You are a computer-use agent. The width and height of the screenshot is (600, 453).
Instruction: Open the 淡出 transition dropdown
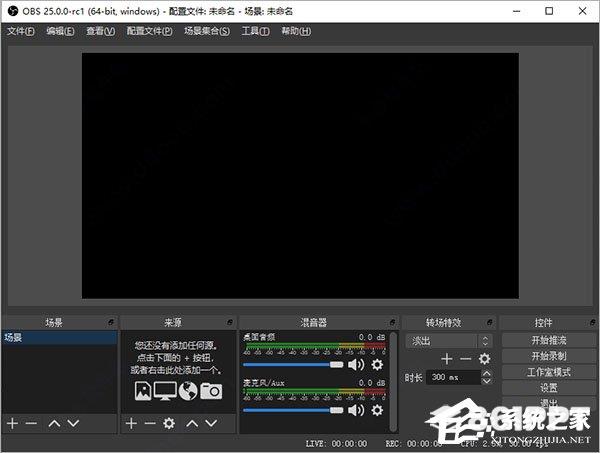[x=448, y=341]
